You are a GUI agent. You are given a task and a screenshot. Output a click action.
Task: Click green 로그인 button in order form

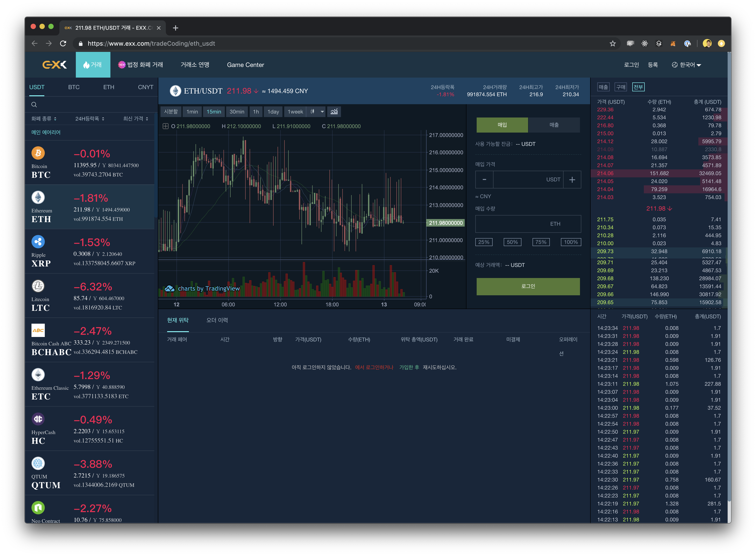(x=528, y=286)
